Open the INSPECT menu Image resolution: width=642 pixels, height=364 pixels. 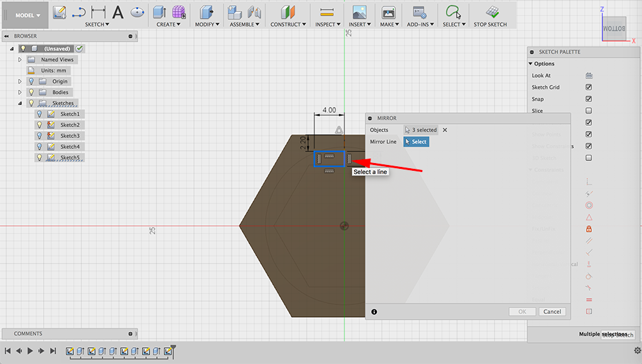(327, 24)
